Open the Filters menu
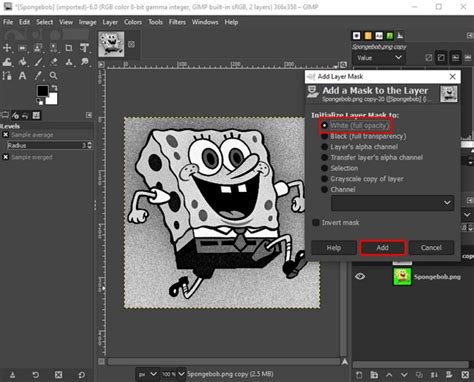Screen dimensions: 474x382 click(177, 22)
